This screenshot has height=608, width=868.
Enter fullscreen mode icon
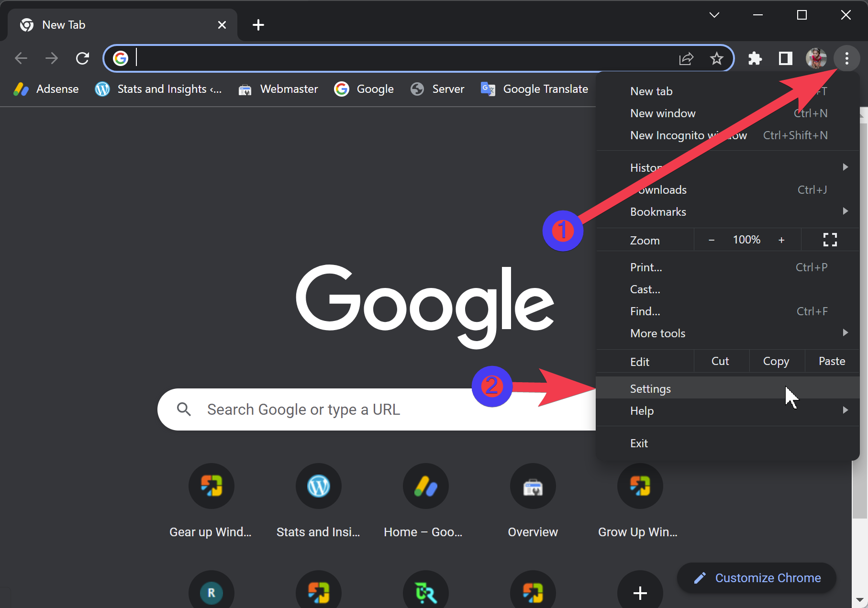[830, 240]
